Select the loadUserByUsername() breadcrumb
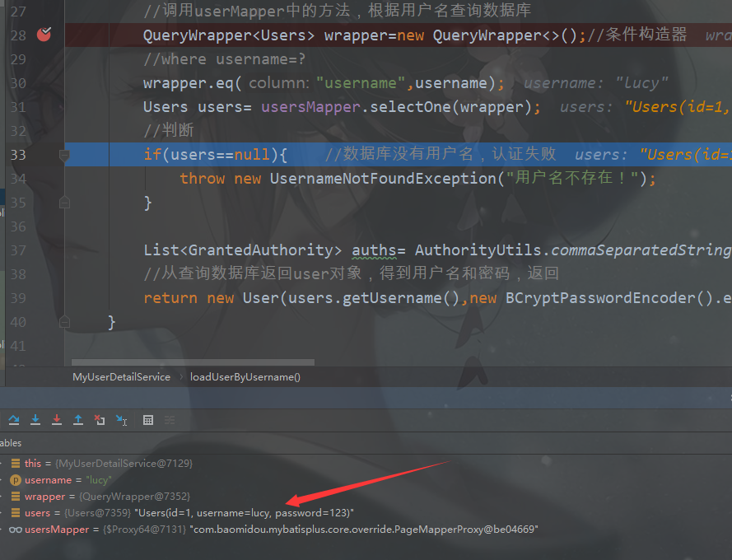732x560 pixels. pyautogui.click(x=245, y=377)
